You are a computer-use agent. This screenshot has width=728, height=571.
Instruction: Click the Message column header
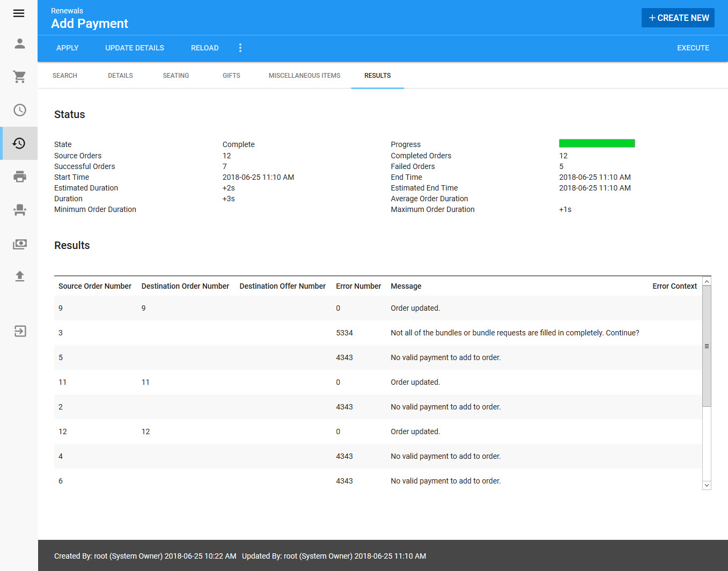[406, 286]
